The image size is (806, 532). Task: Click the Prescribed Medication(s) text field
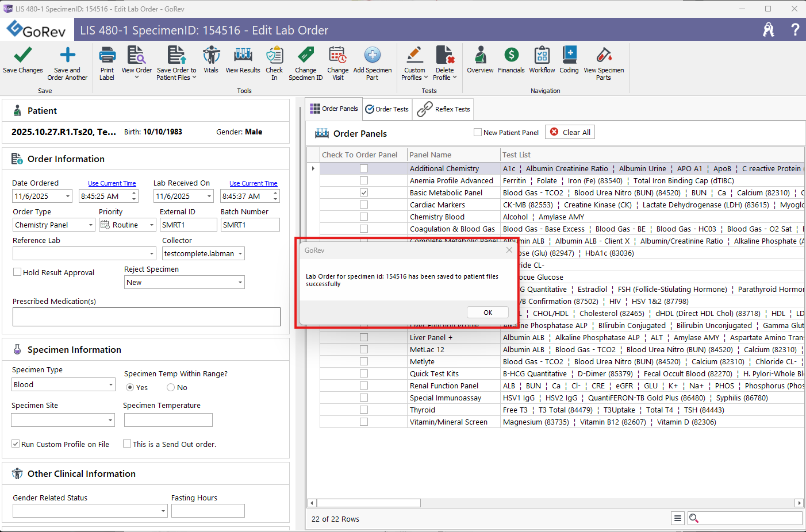point(147,317)
